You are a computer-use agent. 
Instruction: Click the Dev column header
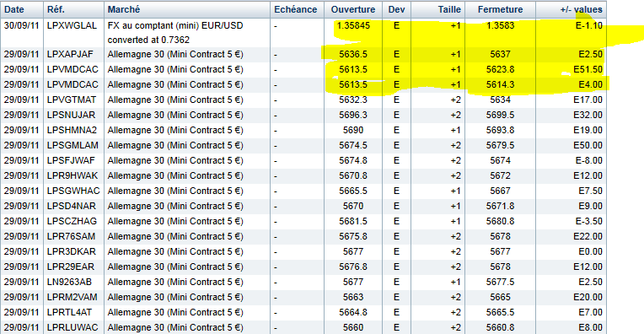tap(396, 9)
